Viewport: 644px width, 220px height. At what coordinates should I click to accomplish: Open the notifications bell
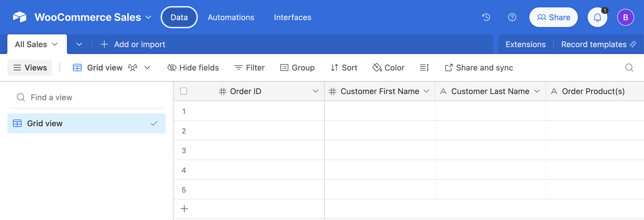pos(597,17)
